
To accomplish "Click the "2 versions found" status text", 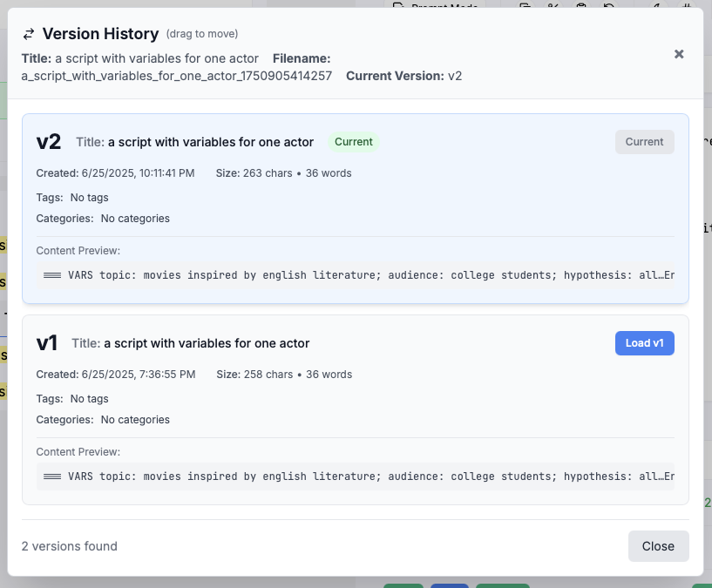I will coord(70,546).
